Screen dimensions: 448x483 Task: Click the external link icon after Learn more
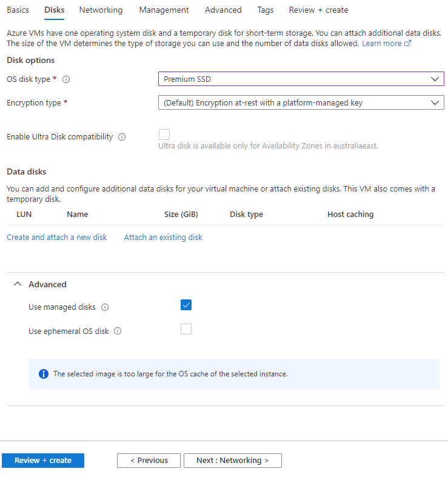(407, 44)
